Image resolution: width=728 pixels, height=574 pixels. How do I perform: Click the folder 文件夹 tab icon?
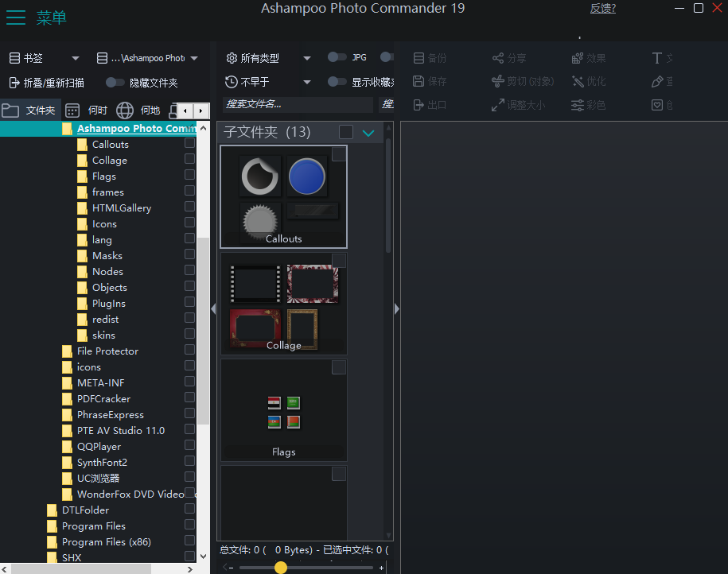(x=10, y=111)
